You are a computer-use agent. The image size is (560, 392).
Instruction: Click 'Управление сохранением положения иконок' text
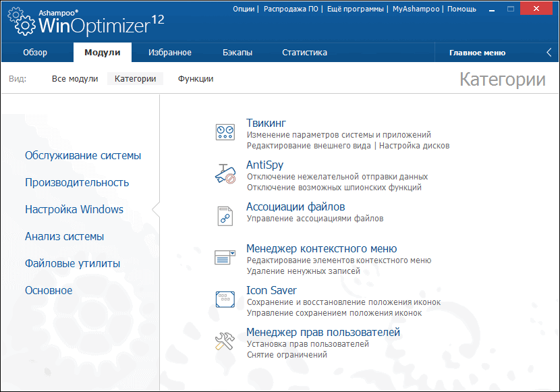coord(334,313)
